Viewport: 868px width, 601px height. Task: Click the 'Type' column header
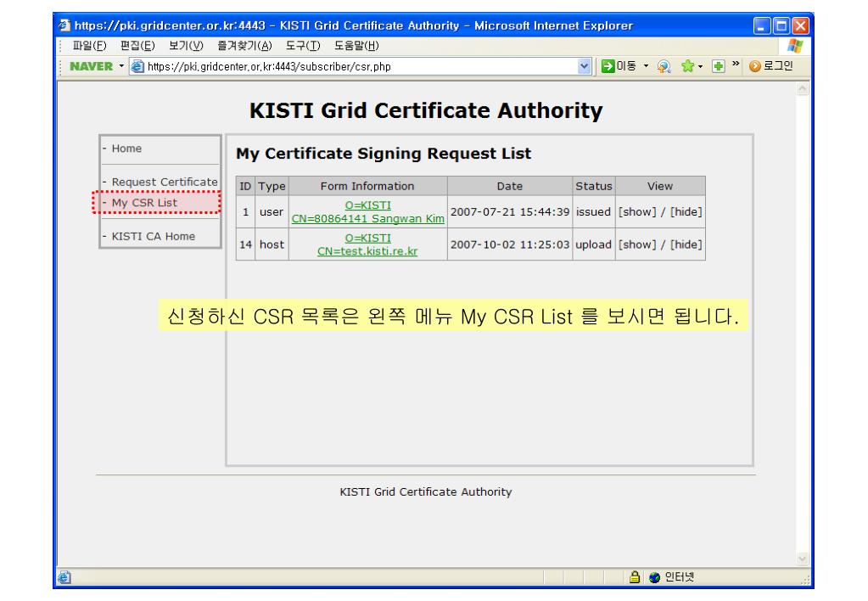(x=272, y=186)
